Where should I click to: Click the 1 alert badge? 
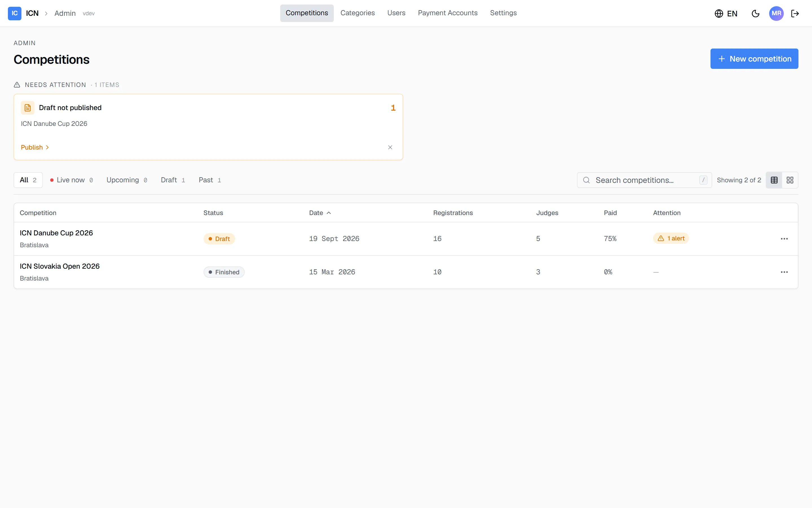point(671,238)
